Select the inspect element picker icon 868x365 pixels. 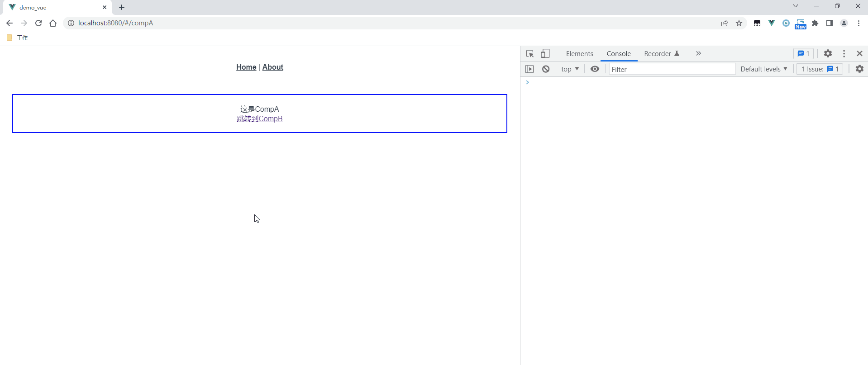pyautogui.click(x=530, y=54)
